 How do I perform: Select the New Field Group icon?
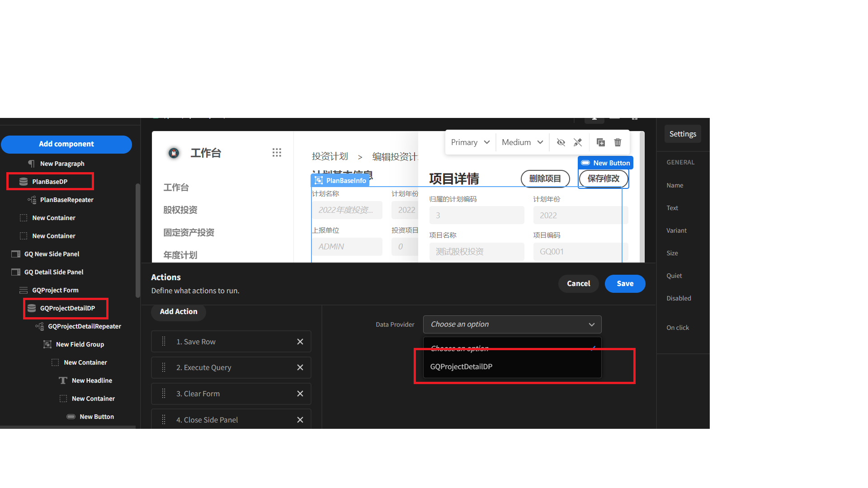click(47, 344)
